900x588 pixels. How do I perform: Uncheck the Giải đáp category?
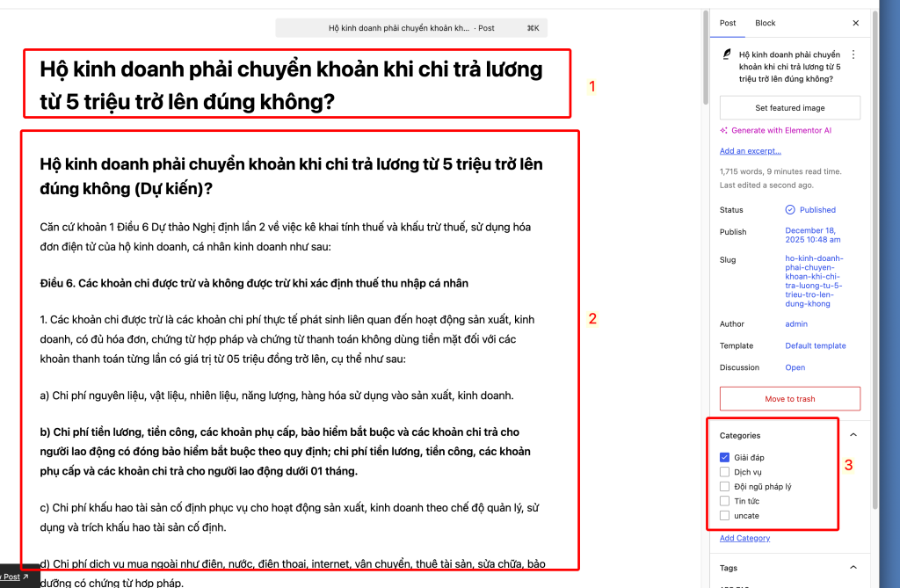click(725, 457)
